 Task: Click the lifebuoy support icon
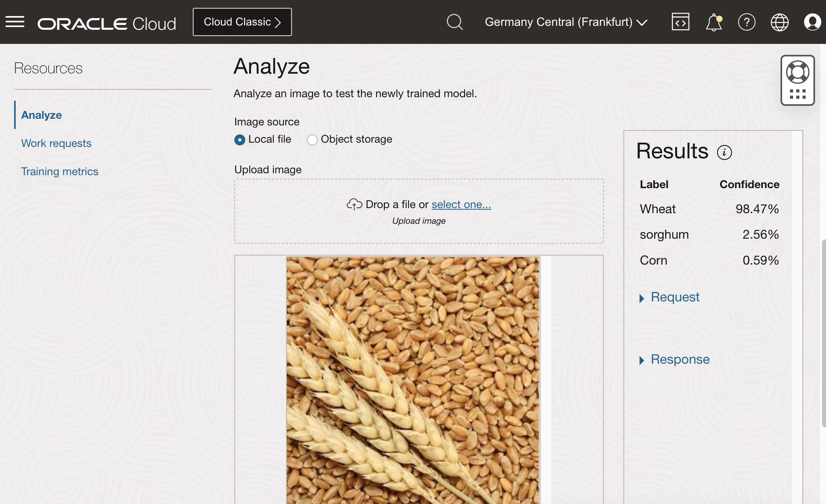(x=797, y=72)
